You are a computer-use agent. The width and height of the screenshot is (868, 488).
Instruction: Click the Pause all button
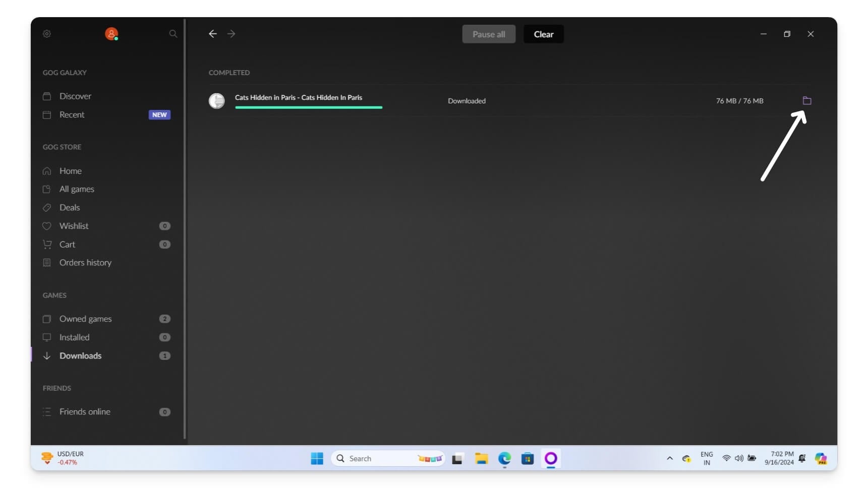pyautogui.click(x=489, y=34)
